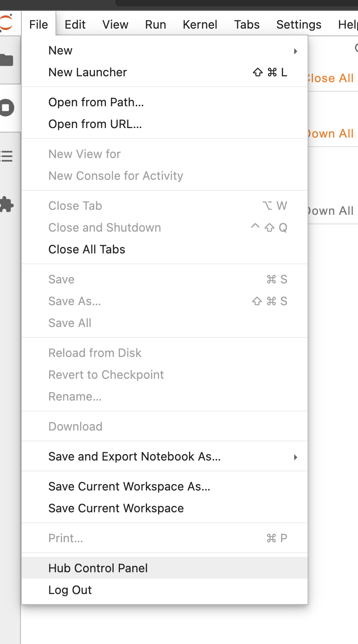
Task: Open the running kernels sidebar icon
Action: pos(6,108)
